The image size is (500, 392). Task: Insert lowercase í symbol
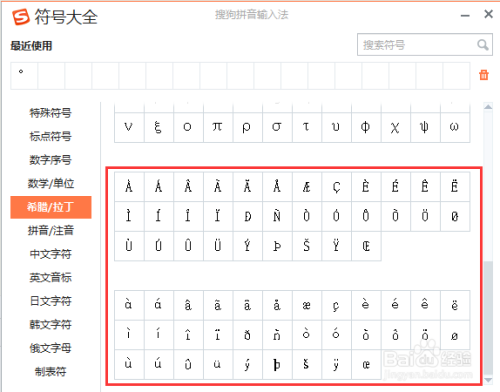159,335
